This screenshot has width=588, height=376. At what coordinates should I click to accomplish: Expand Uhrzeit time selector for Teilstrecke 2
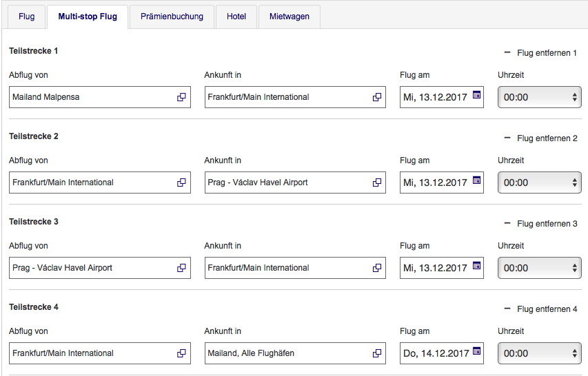coord(540,182)
